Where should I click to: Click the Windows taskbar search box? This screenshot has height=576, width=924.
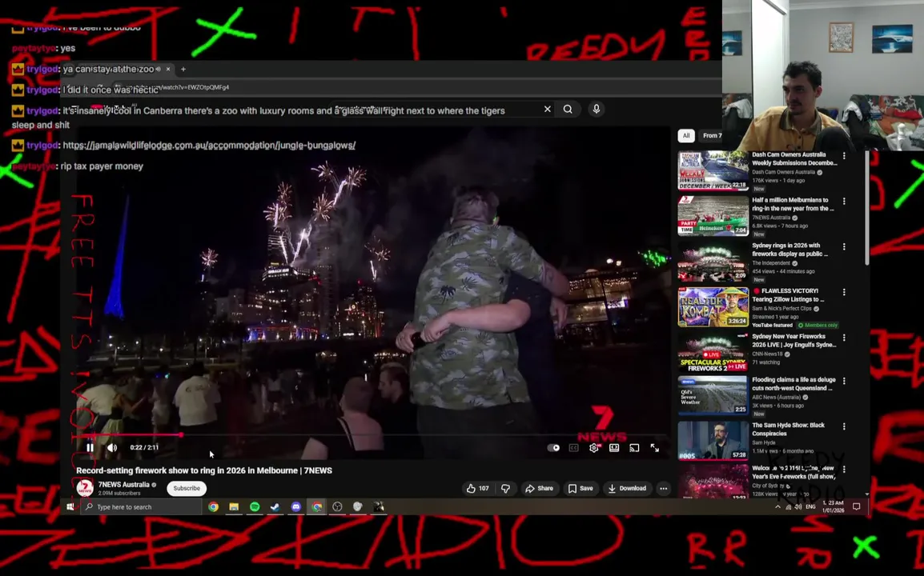(142, 506)
